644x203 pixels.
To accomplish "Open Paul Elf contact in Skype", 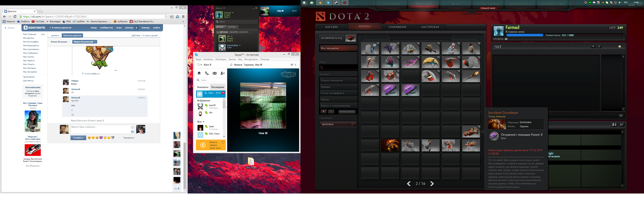I will pyautogui.click(x=210, y=107).
